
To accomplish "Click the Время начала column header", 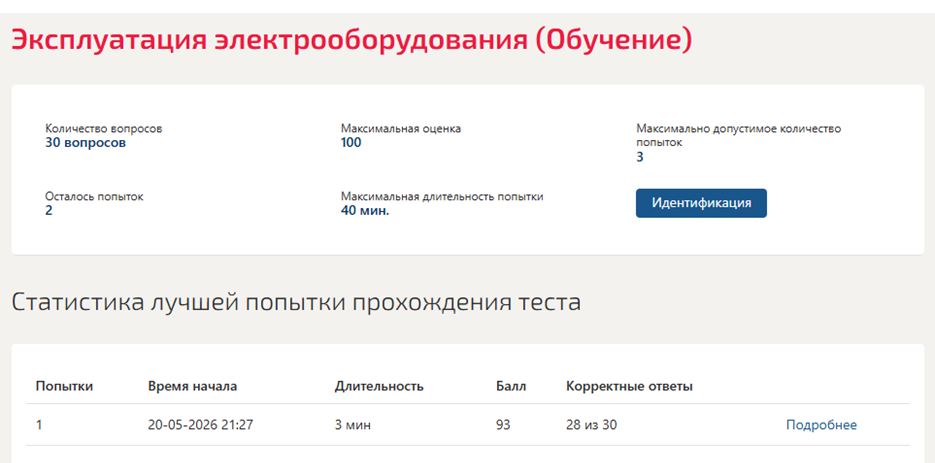I will (x=192, y=386).
